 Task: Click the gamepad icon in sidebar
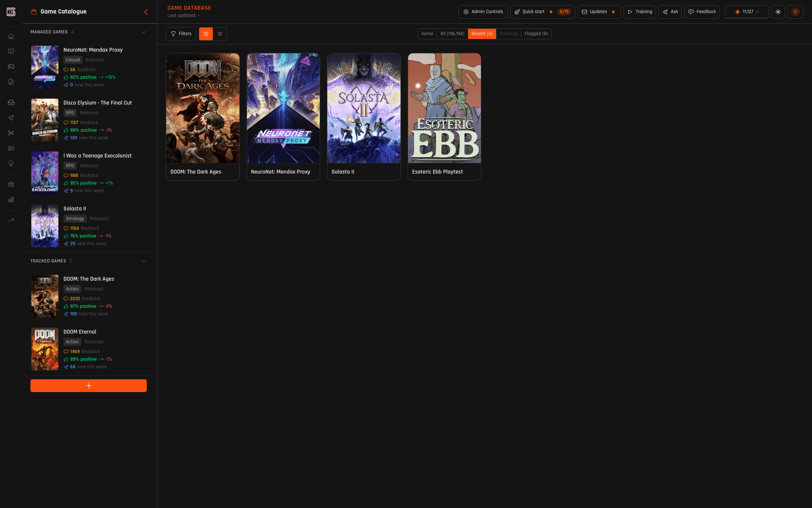[11, 66]
